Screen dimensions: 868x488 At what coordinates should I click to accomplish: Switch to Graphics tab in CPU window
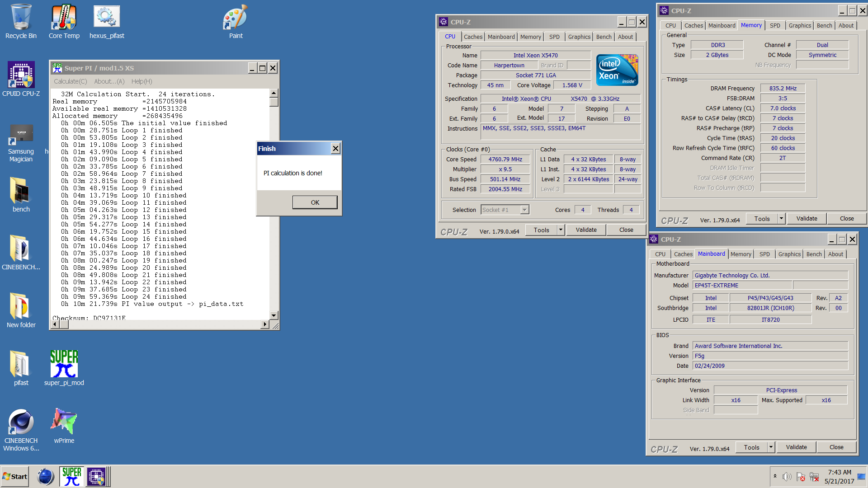[579, 37]
